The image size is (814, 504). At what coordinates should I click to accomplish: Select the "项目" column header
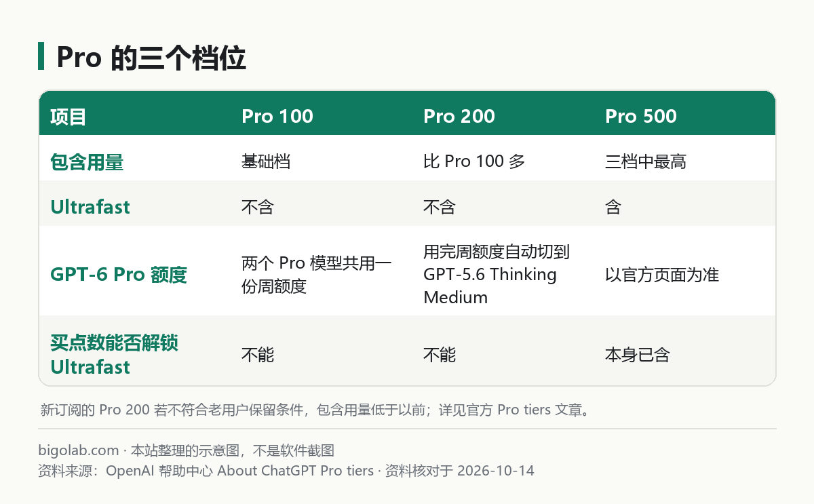68,116
